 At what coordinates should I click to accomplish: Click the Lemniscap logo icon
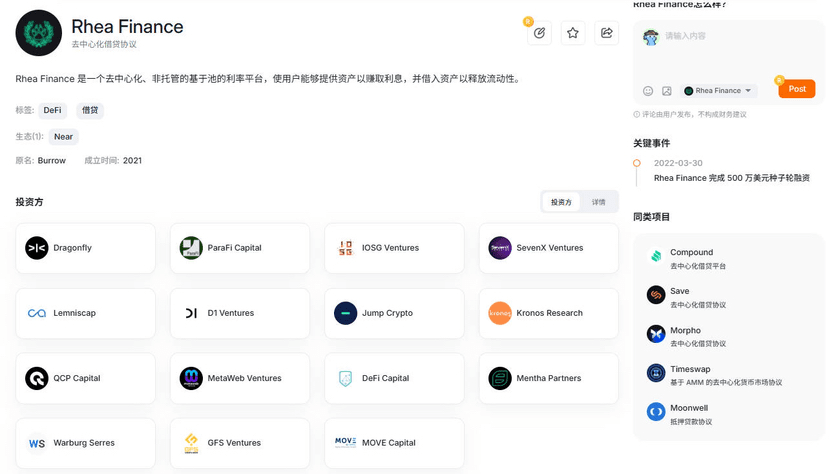pos(36,313)
